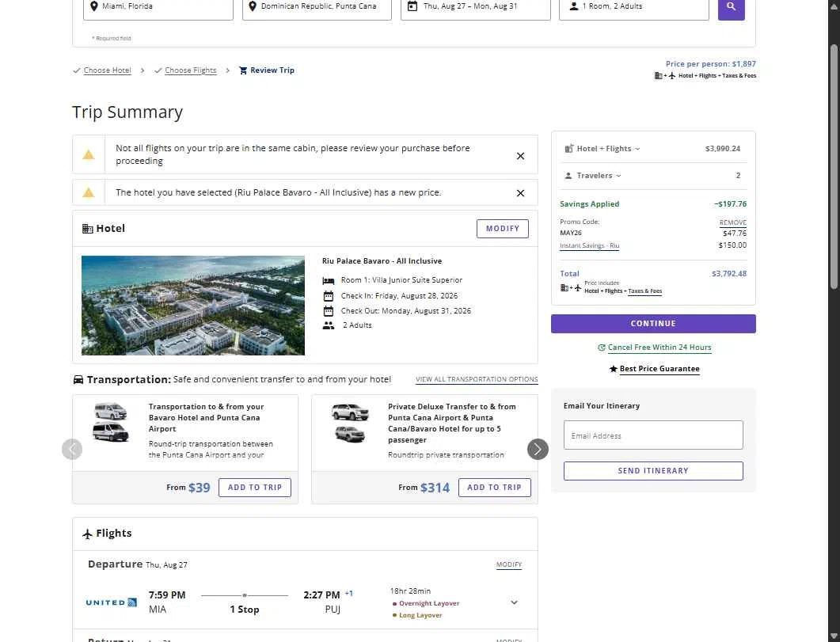The height and width of the screenshot is (642, 840).
Task: Click the United airline logo
Action: point(112,602)
